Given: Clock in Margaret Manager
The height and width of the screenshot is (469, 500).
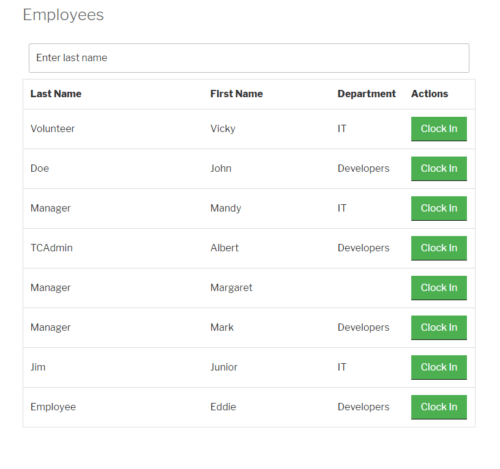Looking at the screenshot, I should [439, 288].
